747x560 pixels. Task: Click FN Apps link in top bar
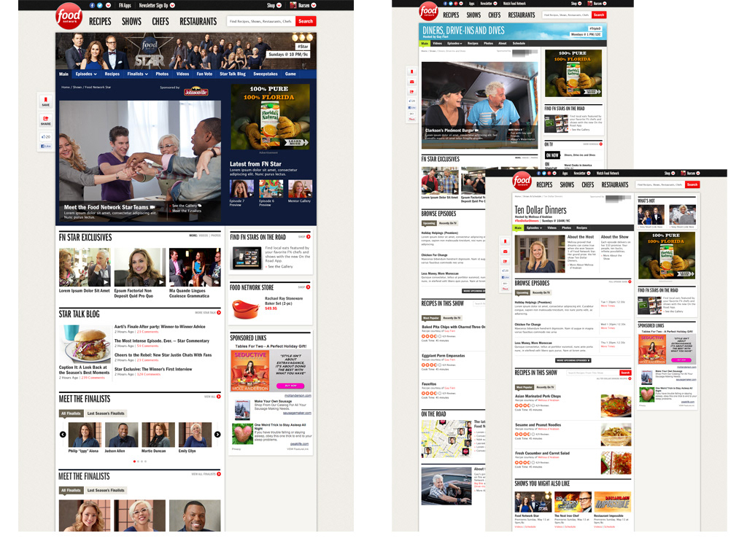[125, 5]
